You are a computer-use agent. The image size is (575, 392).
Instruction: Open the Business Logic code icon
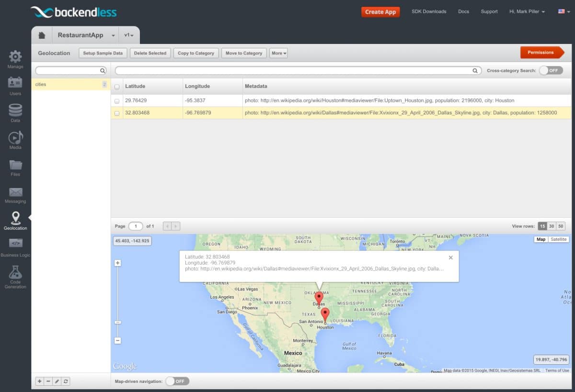coord(15,243)
